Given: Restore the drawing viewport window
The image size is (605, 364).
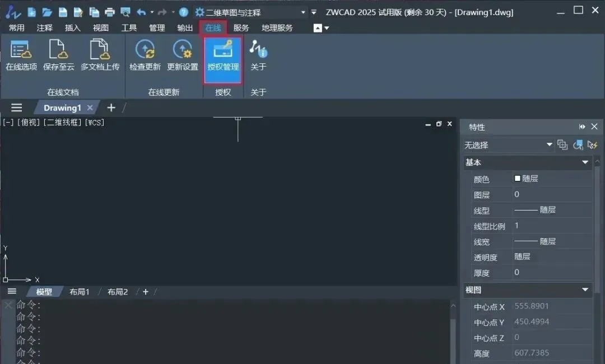Looking at the screenshot, I should (439, 124).
